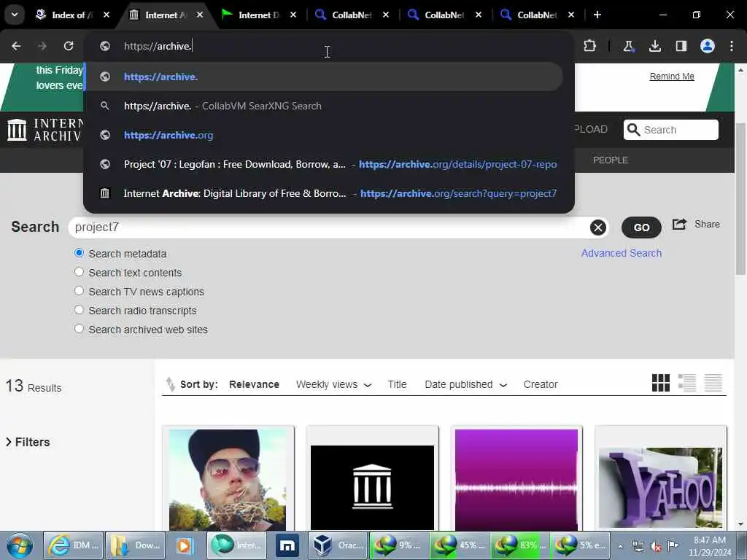Open the man with sunglasses result thumbnail
The height and width of the screenshot is (560, 747).
pos(228,480)
